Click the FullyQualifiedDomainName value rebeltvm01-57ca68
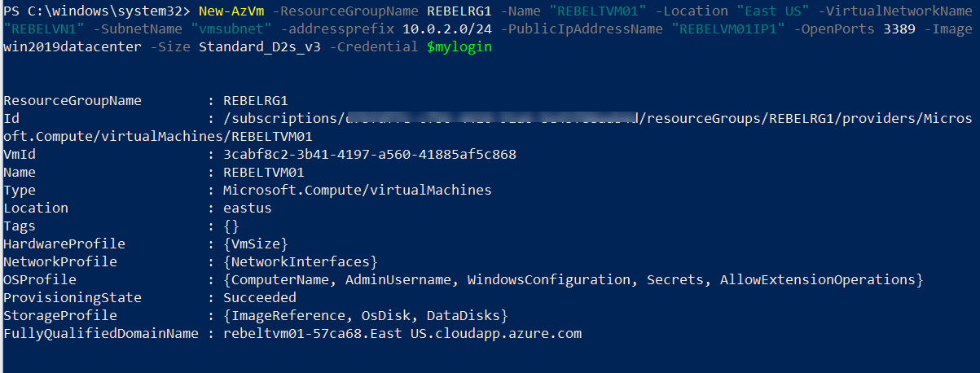This screenshot has height=373, width=980. coord(402,333)
